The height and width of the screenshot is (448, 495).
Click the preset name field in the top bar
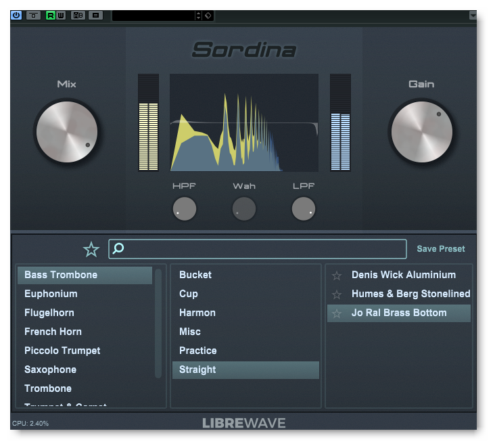[x=154, y=16]
